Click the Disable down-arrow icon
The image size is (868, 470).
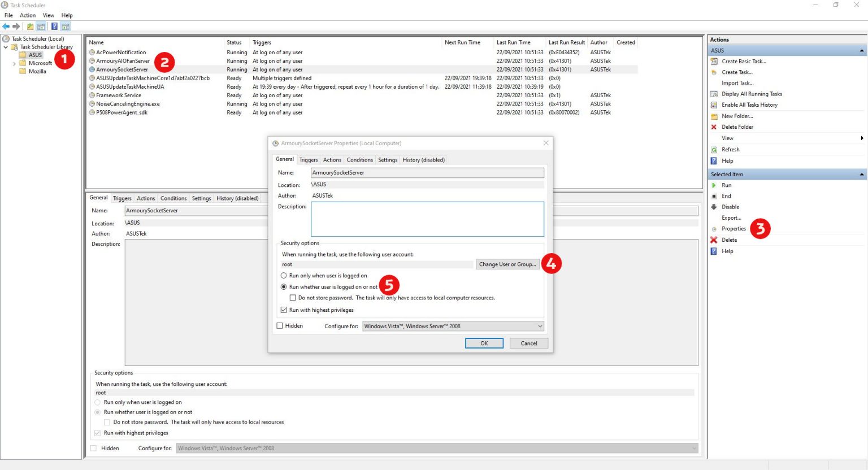coord(714,207)
